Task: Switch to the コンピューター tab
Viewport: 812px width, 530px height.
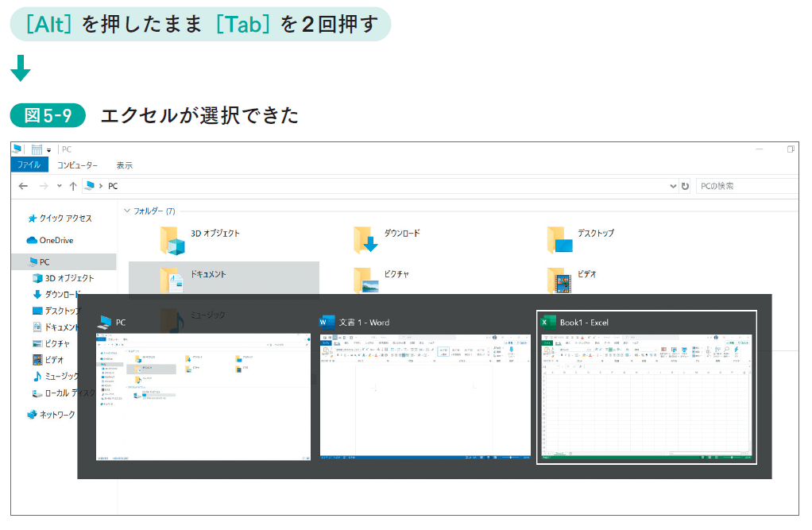Action: click(x=77, y=165)
